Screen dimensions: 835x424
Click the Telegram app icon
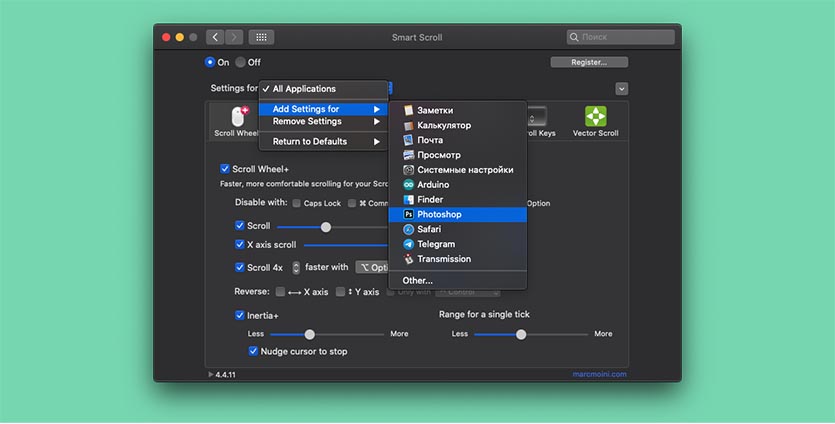[x=408, y=244]
